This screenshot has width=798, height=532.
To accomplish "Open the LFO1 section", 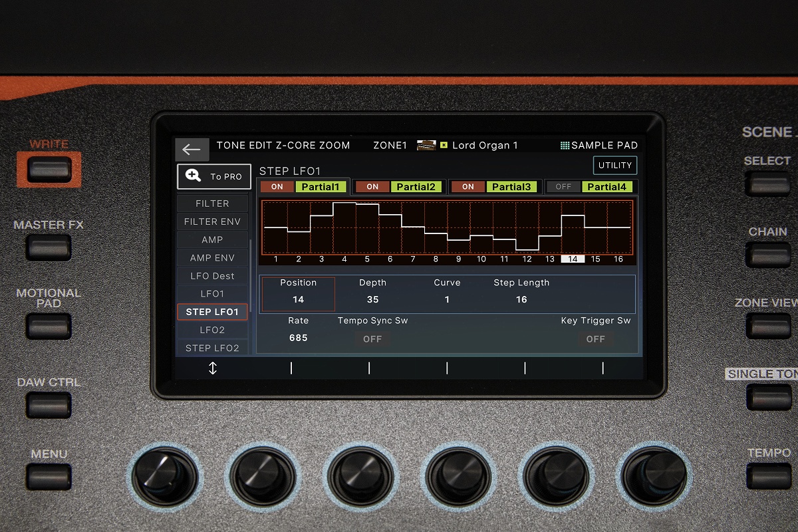I will (x=212, y=293).
